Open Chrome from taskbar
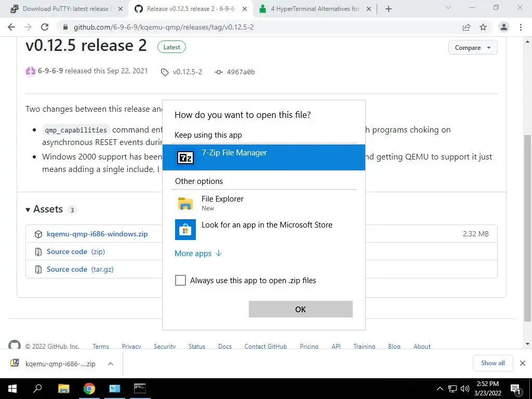532x399 pixels. [x=89, y=389]
